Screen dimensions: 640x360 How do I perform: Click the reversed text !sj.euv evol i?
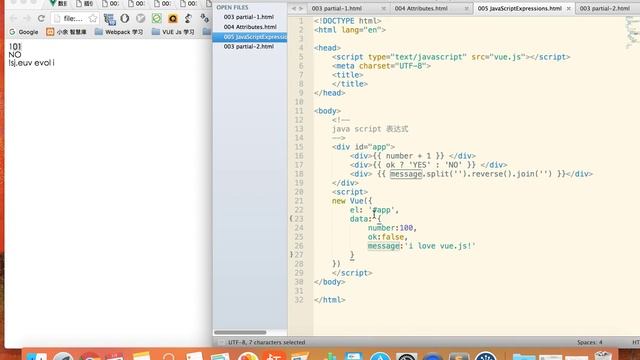point(31,63)
